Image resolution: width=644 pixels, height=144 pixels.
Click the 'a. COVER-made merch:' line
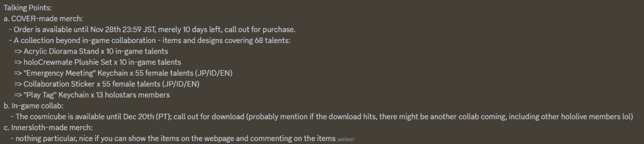coord(43,19)
